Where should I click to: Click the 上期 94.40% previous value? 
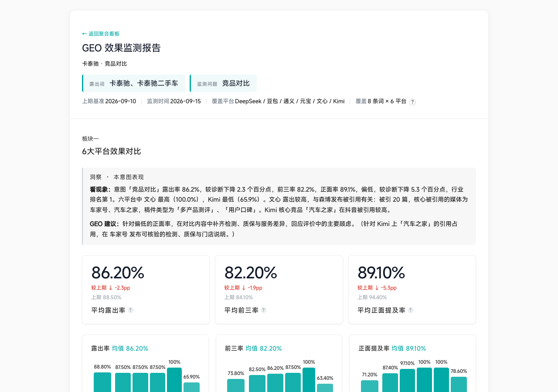point(373,297)
